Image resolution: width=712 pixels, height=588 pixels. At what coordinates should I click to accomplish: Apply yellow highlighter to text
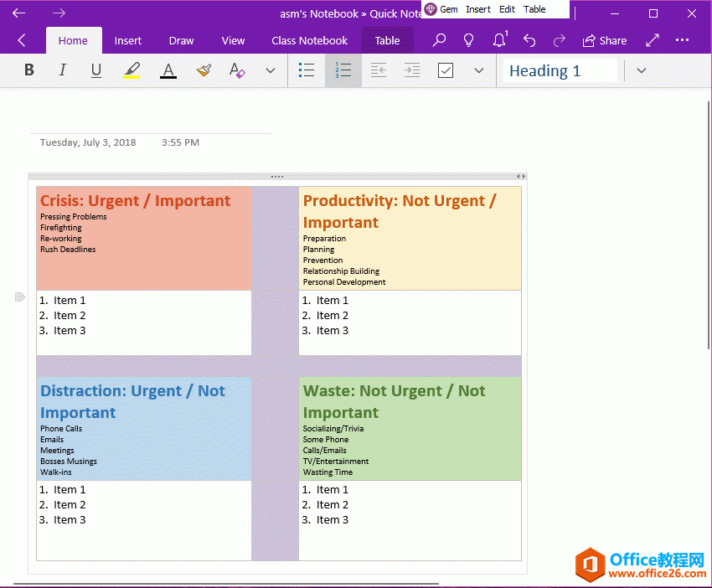[x=132, y=70]
